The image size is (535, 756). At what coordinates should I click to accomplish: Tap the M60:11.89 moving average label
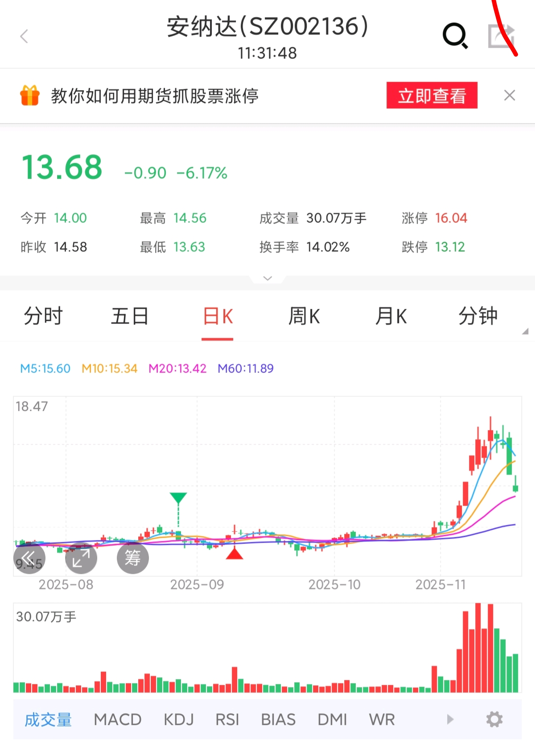[x=246, y=368]
